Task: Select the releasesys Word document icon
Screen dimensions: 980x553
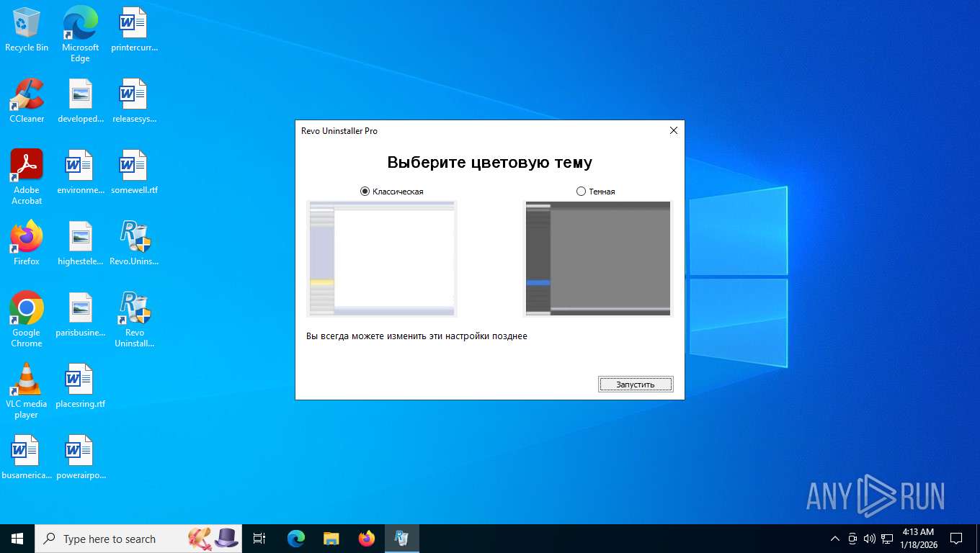Action: (134, 101)
